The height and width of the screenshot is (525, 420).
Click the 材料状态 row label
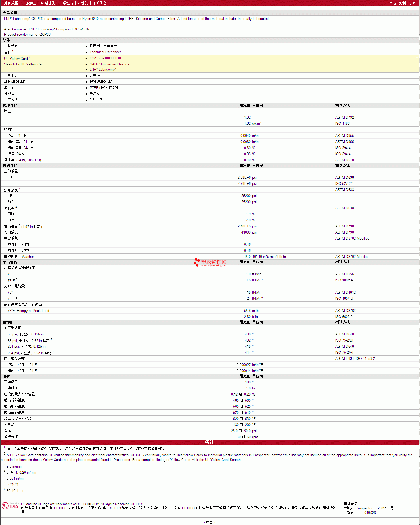coord(11,46)
